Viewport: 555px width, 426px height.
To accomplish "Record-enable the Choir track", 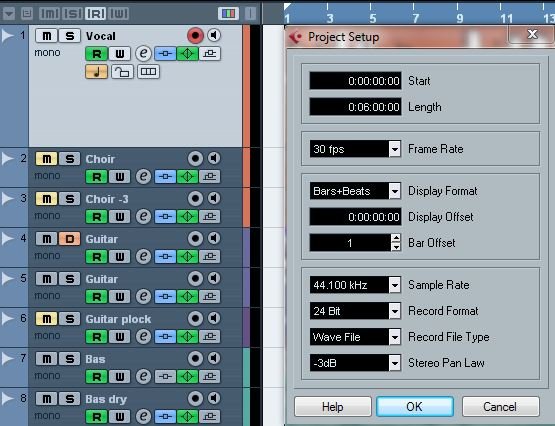I will 195,158.
